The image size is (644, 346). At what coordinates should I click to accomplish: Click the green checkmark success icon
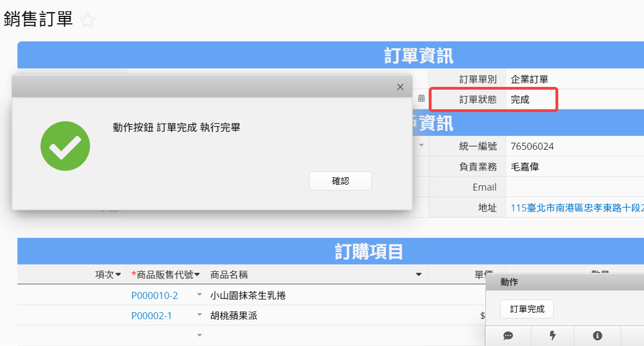pos(65,146)
